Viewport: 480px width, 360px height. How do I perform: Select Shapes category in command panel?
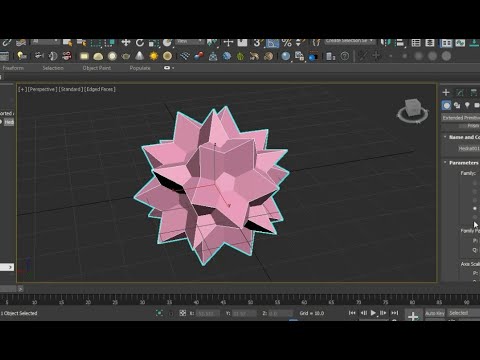pos(457,106)
